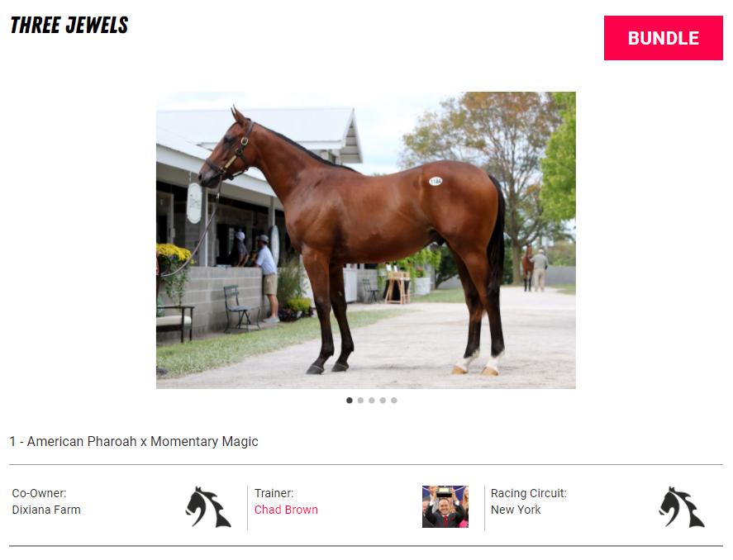Click the Co-Owner label
Image resolution: width=733 pixels, height=560 pixels.
40,493
